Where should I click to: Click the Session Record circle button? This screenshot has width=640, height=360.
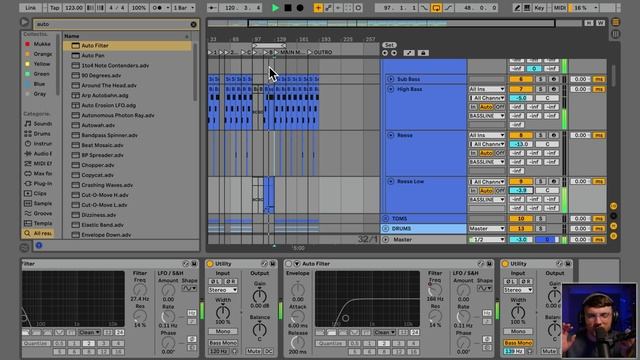(358, 8)
